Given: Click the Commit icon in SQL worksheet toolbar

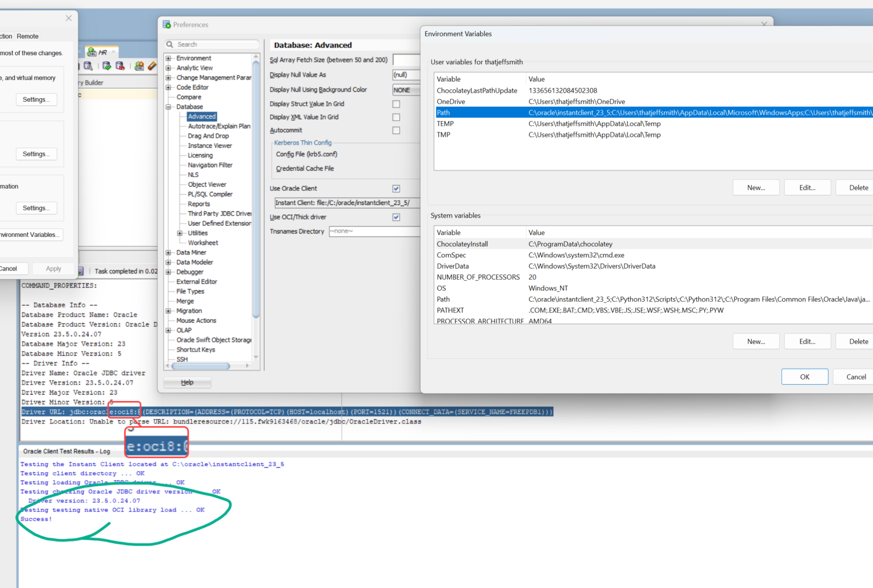Looking at the screenshot, I should tap(107, 66).
